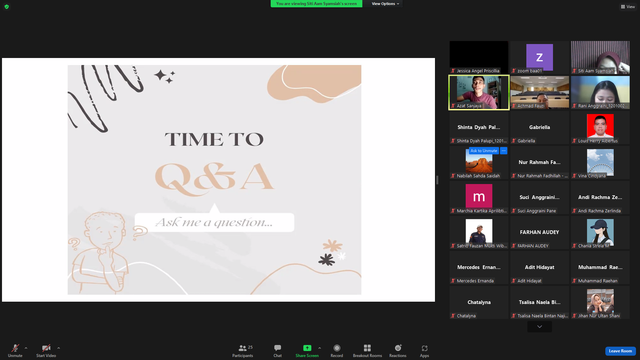Viewport: 640px width, 360px height.
Task: Select Jessica Angel Priscillia's video tile
Action: pyautogui.click(x=479, y=57)
